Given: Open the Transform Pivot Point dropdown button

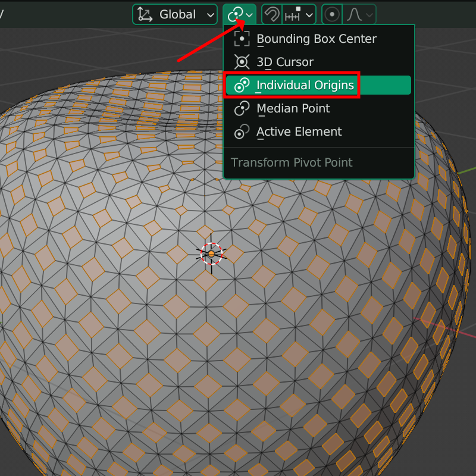Looking at the screenshot, I should (x=240, y=14).
